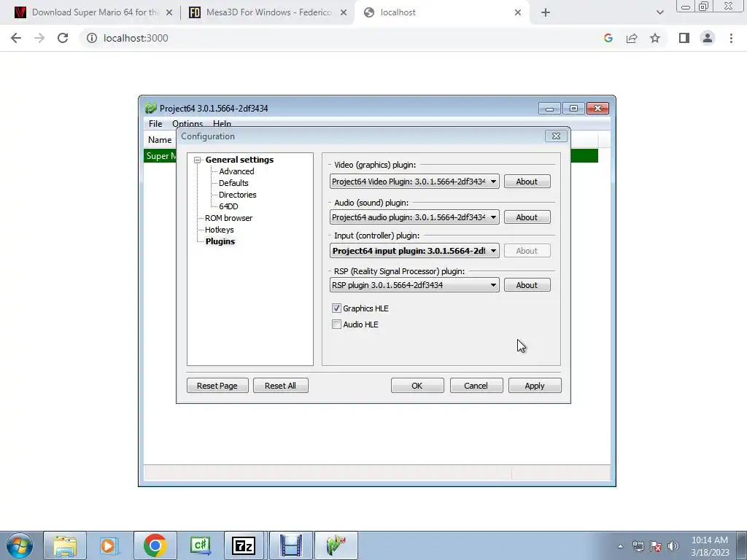This screenshot has height=560, width=747.
Task: Switch to the localhost browser tab
Action: [x=441, y=12]
